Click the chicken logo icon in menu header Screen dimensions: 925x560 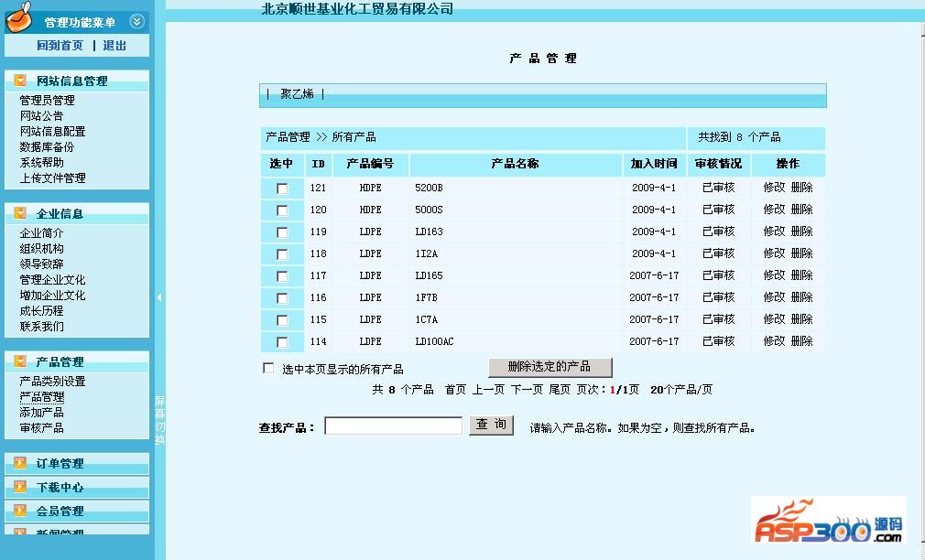click(x=19, y=17)
